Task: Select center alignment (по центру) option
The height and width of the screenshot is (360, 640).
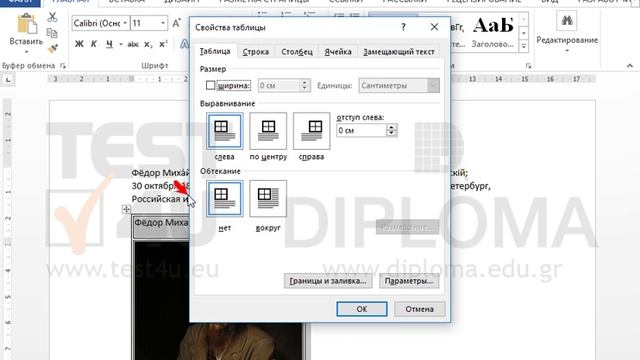Action: point(268,131)
